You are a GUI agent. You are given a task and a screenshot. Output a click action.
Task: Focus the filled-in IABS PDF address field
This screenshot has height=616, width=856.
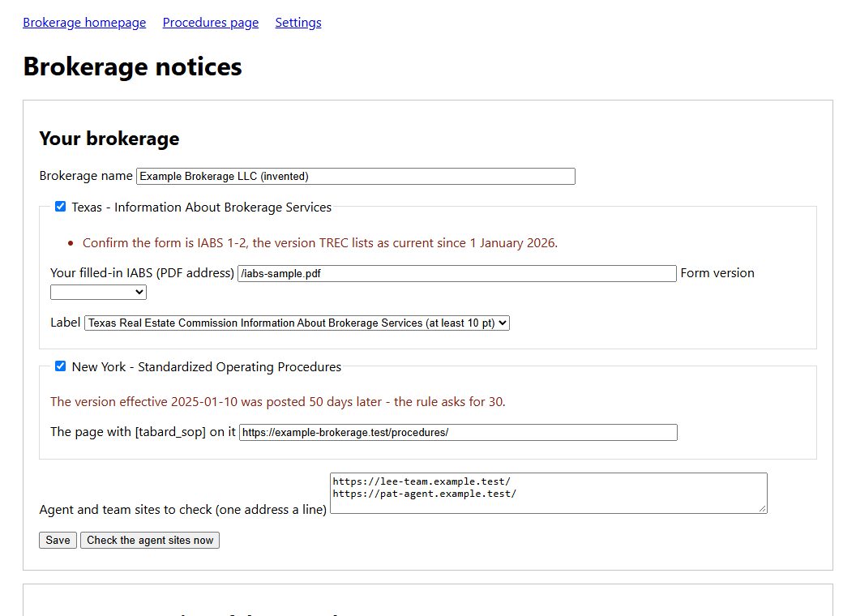coord(457,274)
